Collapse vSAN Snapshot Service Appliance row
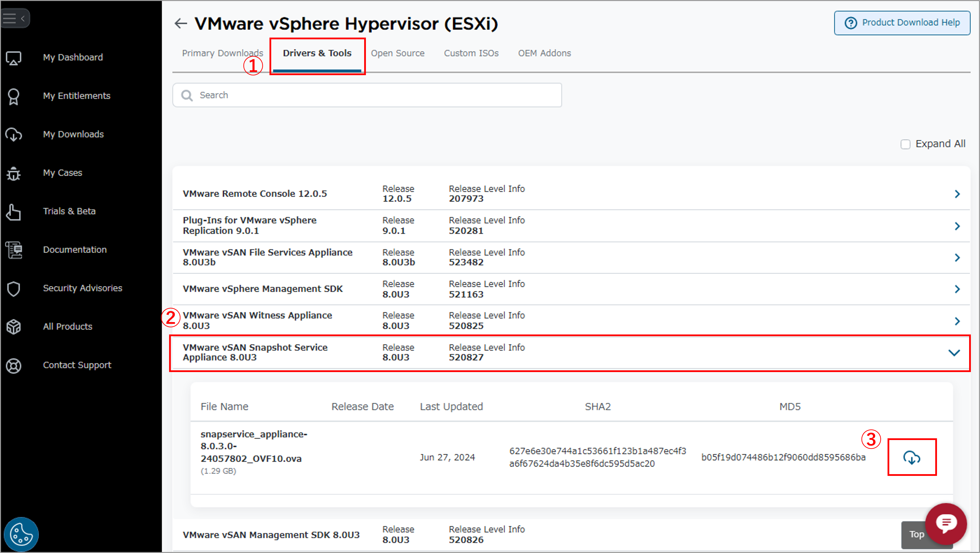The height and width of the screenshot is (553, 980). (954, 353)
